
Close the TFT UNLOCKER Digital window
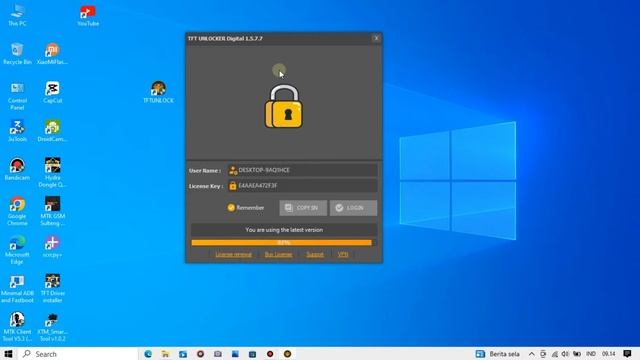[x=376, y=38]
